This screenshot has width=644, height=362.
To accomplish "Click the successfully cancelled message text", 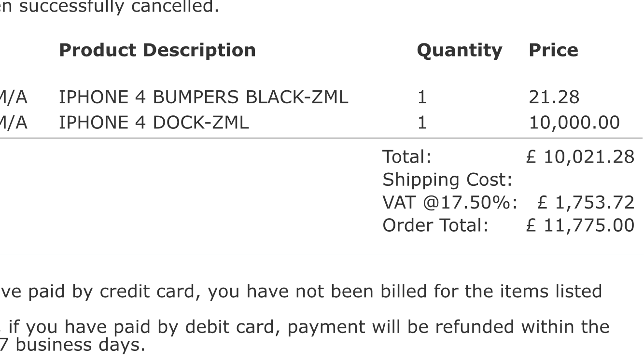I will click(110, 8).
